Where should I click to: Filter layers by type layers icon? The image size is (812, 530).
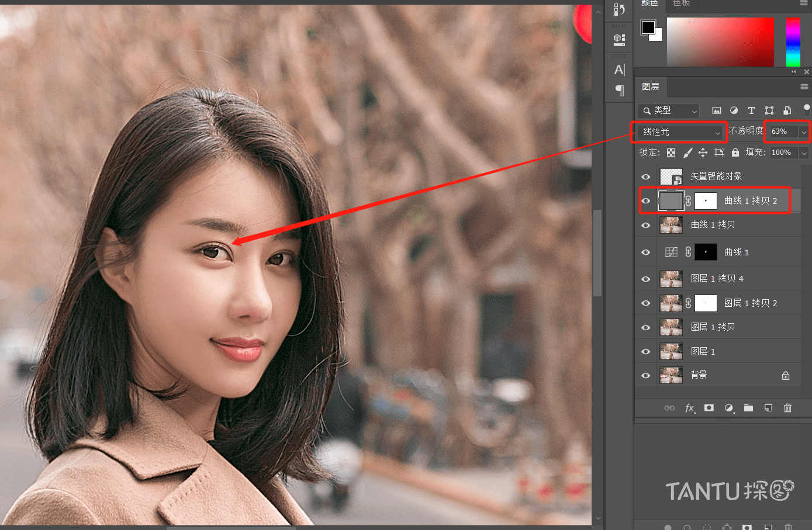[752, 110]
